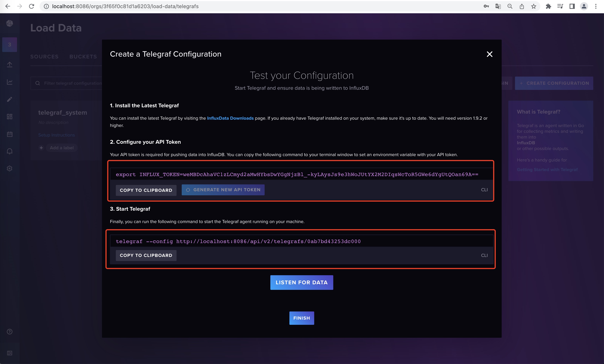Go forward in browser history
The image size is (604, 364).
click(x=20, y=6)
